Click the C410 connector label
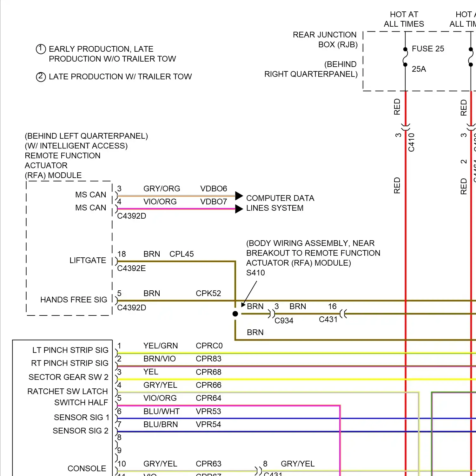This screenshot has width=476, height=476. (411, 142)
